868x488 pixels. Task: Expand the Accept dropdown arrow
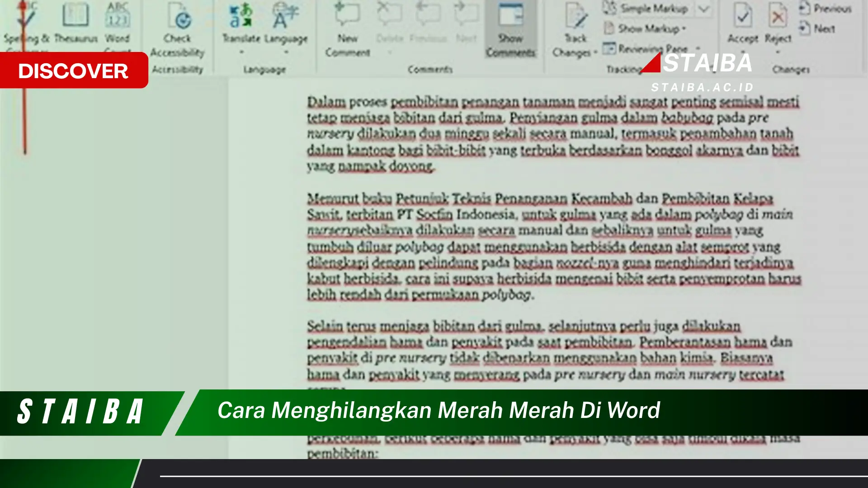(x=743, y=52)
